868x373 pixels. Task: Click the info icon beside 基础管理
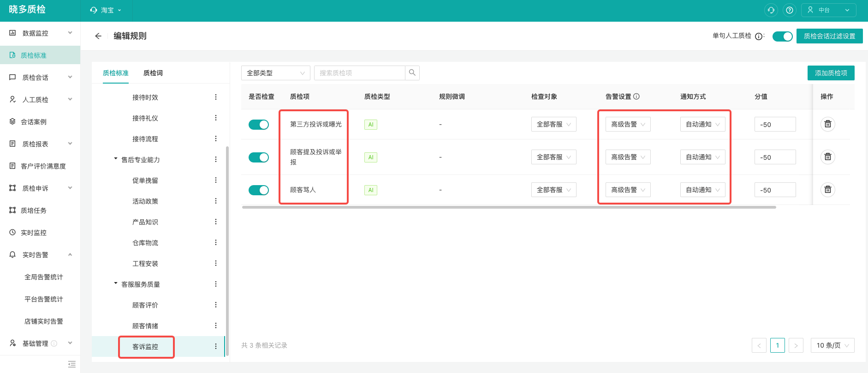pos(54,343)
